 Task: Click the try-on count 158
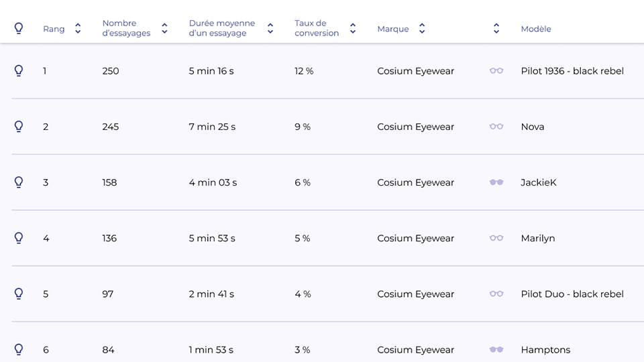click(x=109, y=182)
